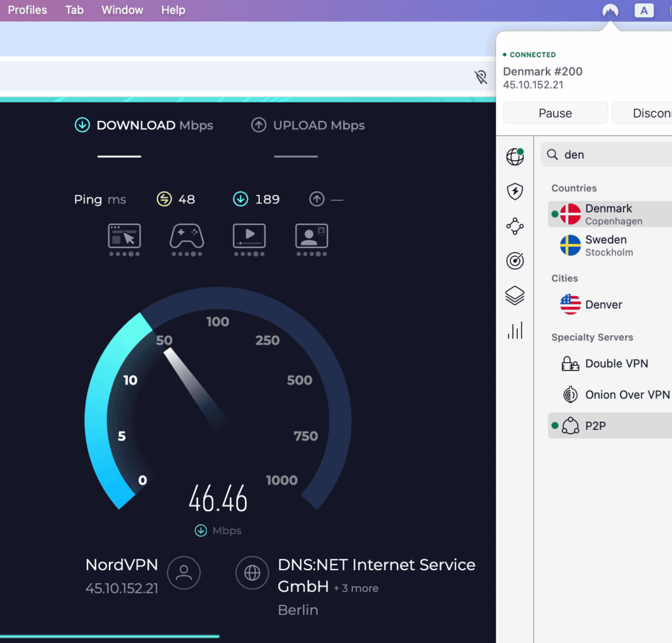
Task: Open the statistics bars sidebar icon
Action: pos(515,330)
